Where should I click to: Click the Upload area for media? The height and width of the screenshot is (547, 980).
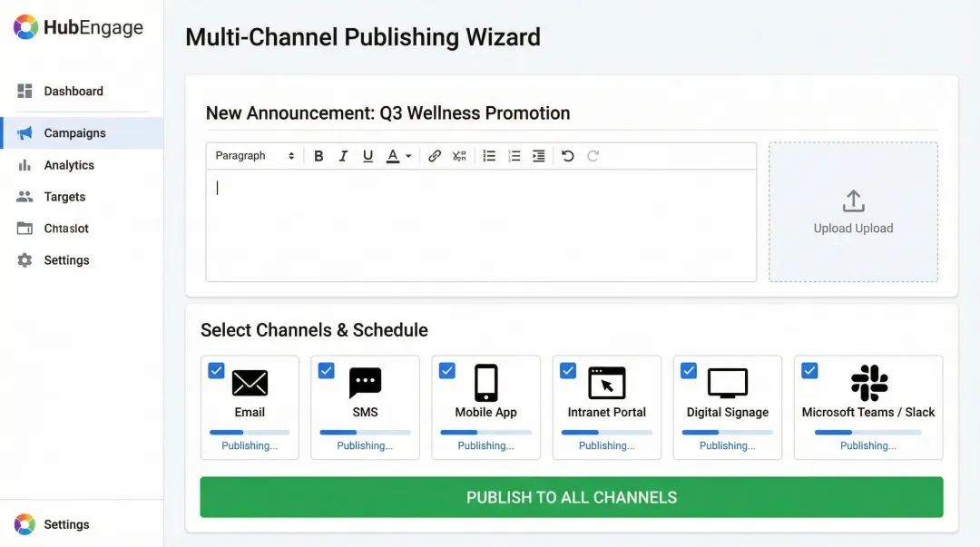(x=853, y=211)
